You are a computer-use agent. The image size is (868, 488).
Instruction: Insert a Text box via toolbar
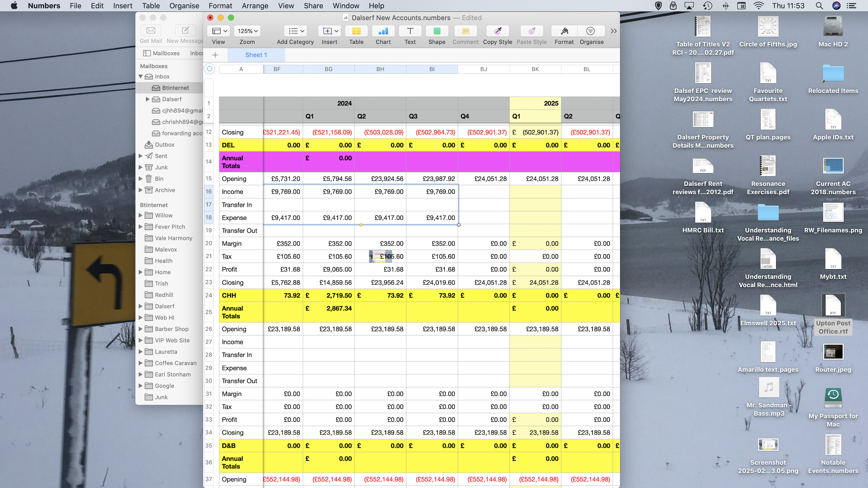coord(410,31)
